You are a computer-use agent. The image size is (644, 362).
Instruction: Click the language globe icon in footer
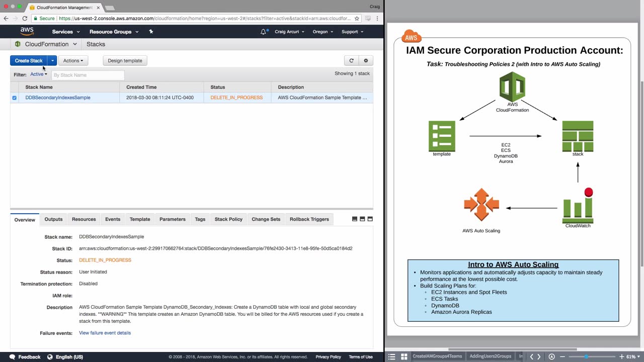pos(50,357)
